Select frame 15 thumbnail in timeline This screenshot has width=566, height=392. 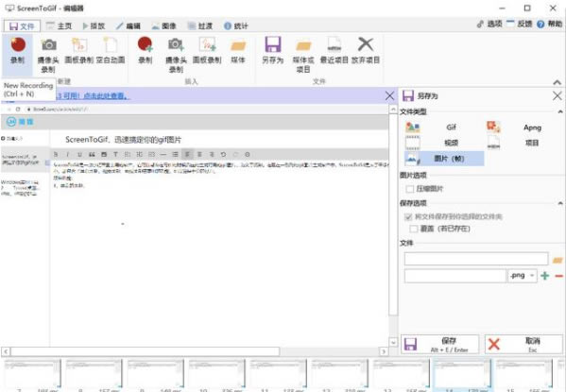click(x=524, y=375)
